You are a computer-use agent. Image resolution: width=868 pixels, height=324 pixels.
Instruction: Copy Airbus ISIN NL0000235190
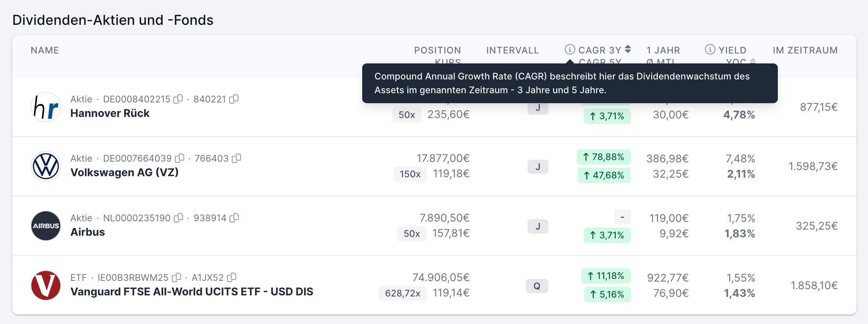pos(178,218)
